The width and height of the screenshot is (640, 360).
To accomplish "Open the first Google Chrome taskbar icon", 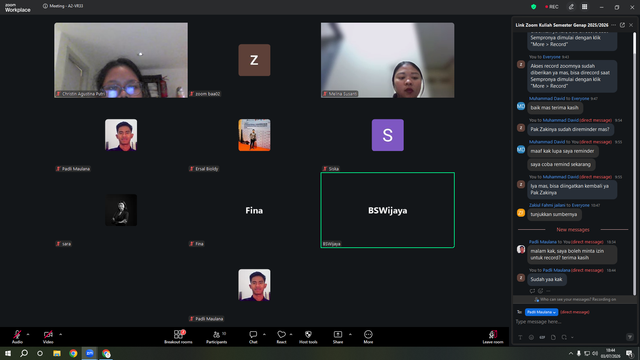I will [73, 353].
